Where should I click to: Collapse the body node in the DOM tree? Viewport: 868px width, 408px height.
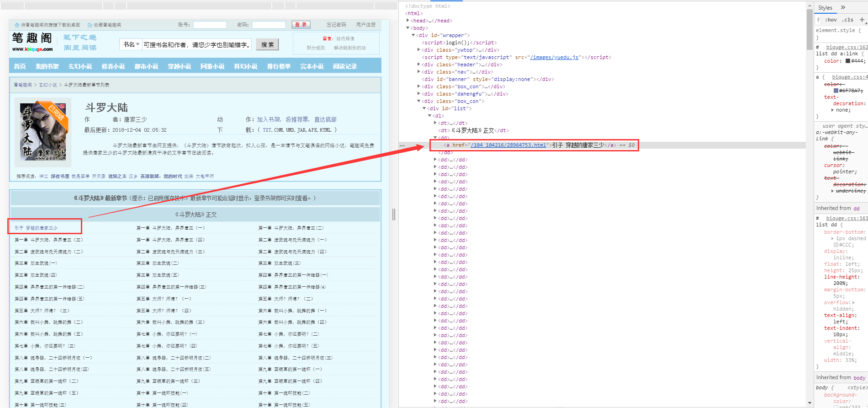408,28
